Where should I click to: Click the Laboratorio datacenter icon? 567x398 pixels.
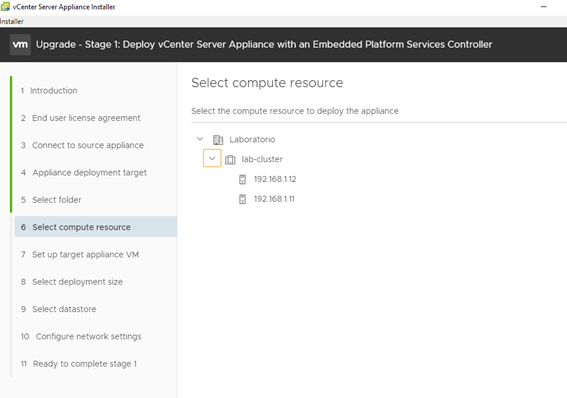(x=218, y=140)
